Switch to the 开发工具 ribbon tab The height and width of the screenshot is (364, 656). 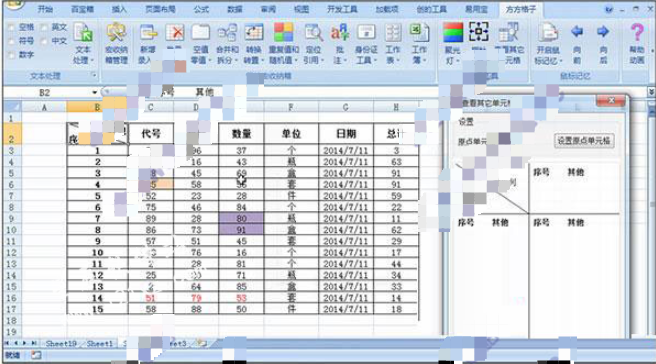[342, 9]
